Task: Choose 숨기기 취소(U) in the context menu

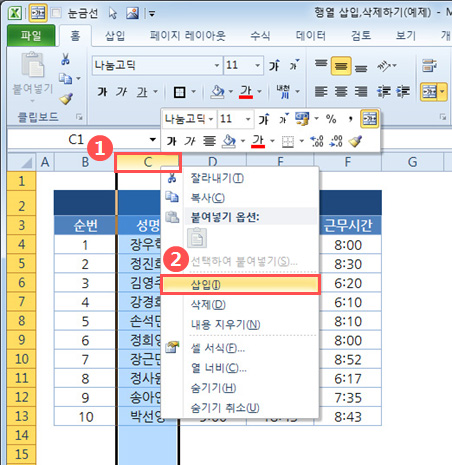Action: [x=240, y=407]
